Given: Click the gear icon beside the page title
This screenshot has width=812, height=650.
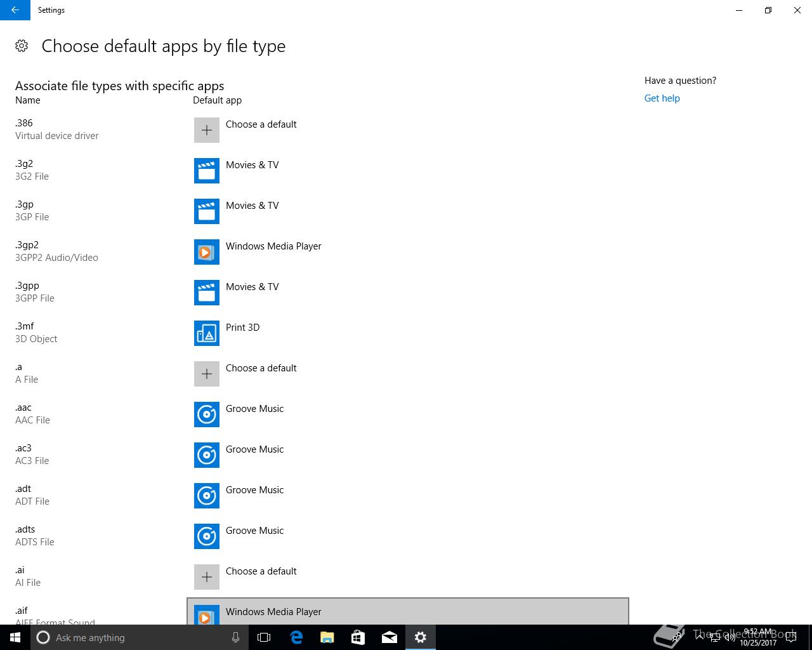Looking at the screenshot, I should (x=22, y=46).
